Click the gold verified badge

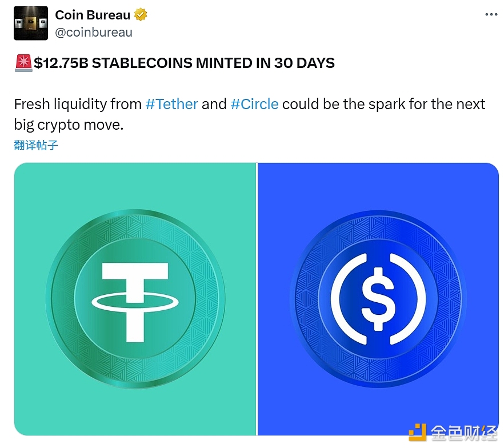[x=141, y=15]
